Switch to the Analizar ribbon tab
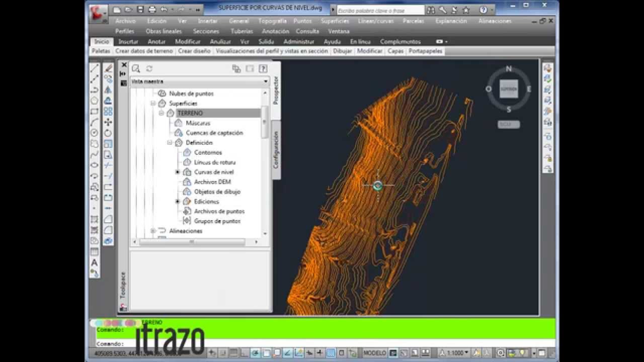The image size is (644, 362). tap(220, 42)
